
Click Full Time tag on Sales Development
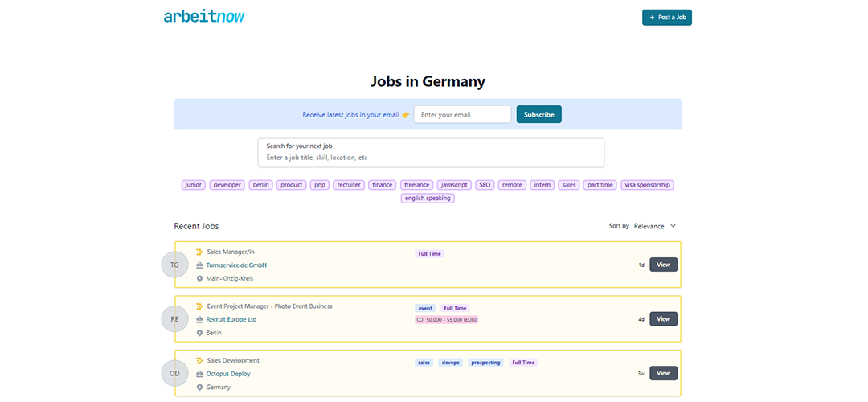tap(523, 362)
